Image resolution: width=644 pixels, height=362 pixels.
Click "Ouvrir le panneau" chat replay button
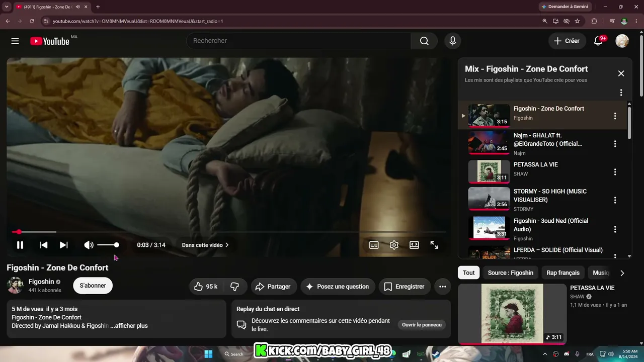pos(422,325)
